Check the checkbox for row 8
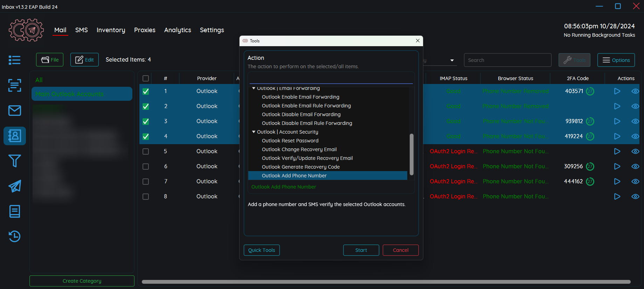The image size is (644, 289). (146, 197)
